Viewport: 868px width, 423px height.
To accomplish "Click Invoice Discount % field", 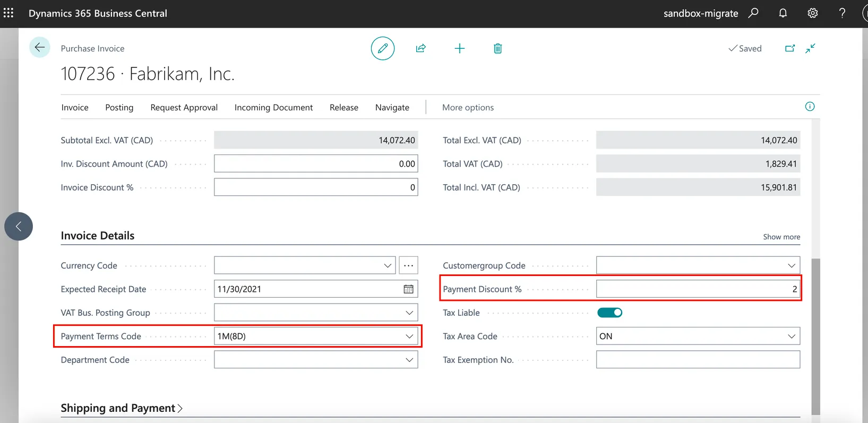I will click(316, 187).
